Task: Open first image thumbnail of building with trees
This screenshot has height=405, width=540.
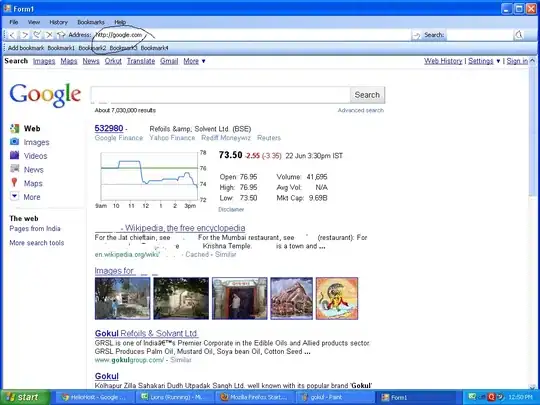Action: tap(123, 298)
